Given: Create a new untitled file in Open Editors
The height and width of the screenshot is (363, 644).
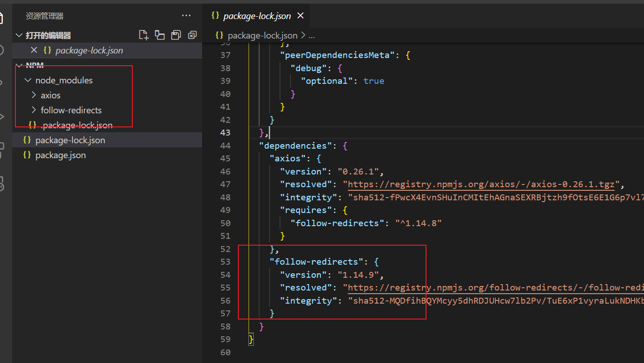Looking at the screenshot, I should click(144, 35).
